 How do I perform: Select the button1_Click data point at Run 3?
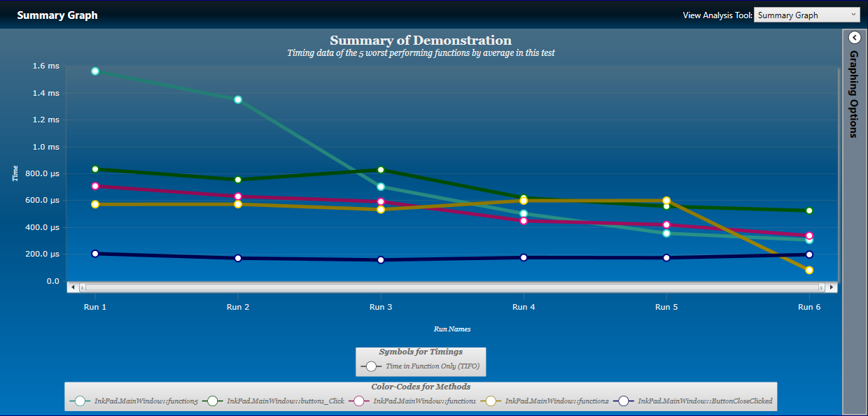[381, 170]
